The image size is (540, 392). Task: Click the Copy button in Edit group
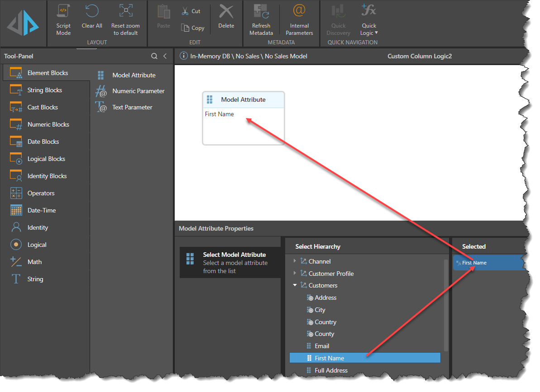point(193,28)
